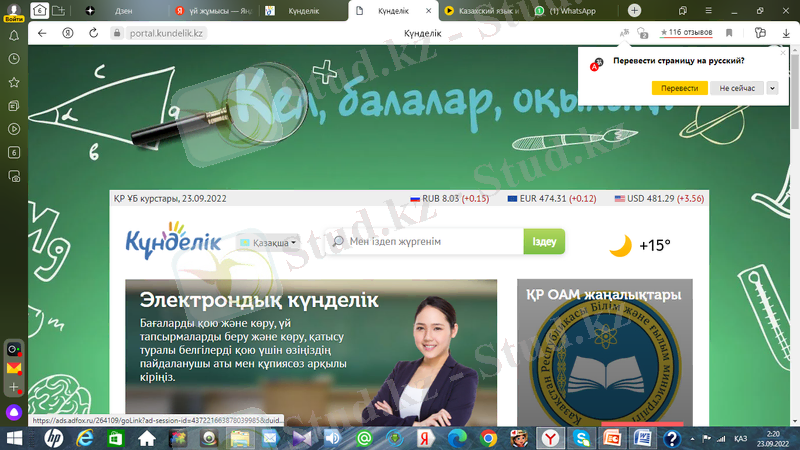Click the back navigation arrow
Screen dimensions: 800x450
pos(42,33)
